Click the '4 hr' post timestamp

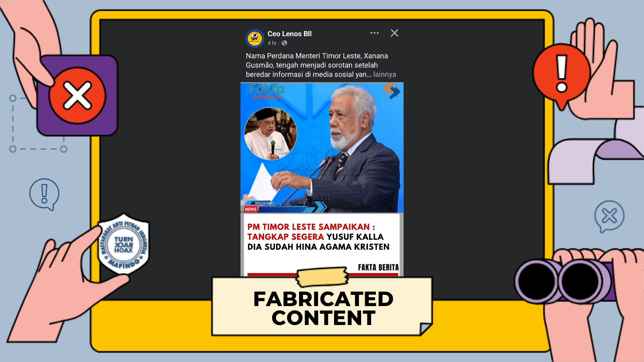[x=272, y=43]
